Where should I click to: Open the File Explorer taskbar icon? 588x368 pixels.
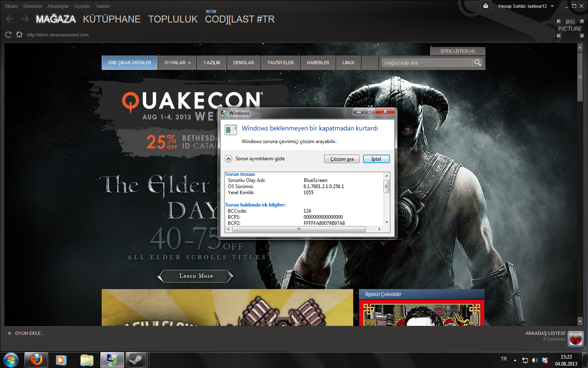[87, 360]
